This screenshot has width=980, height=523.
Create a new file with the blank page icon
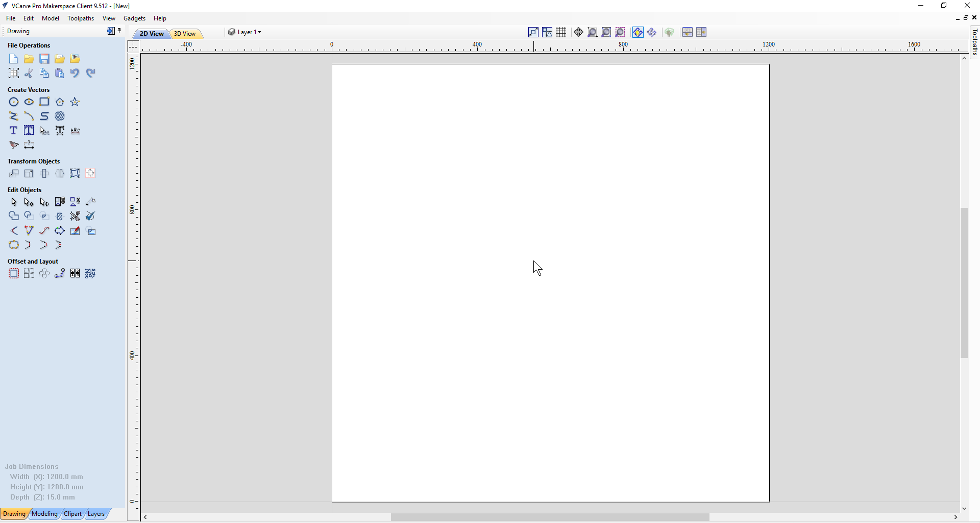click(x=14, y=59)
